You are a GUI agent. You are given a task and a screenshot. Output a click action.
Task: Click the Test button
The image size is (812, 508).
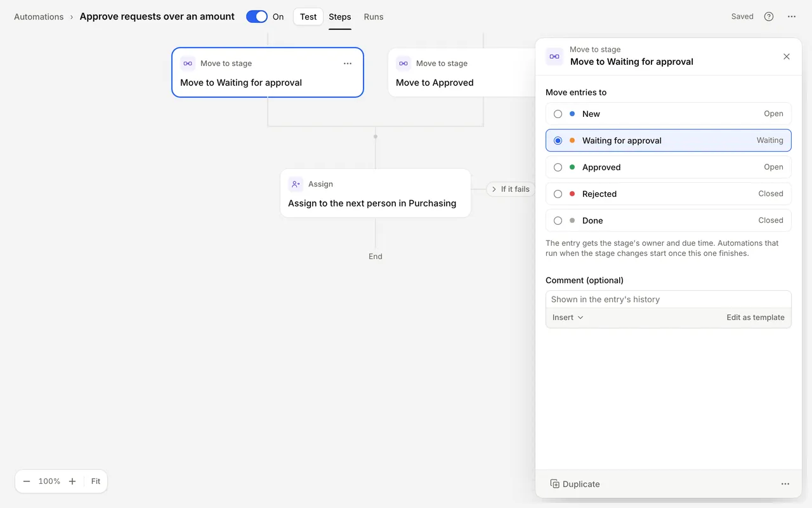click(x=308, y=17)
